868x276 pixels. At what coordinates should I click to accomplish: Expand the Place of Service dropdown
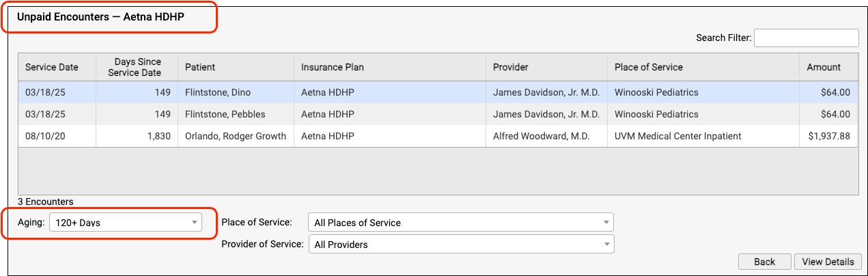tap(461, 222)
